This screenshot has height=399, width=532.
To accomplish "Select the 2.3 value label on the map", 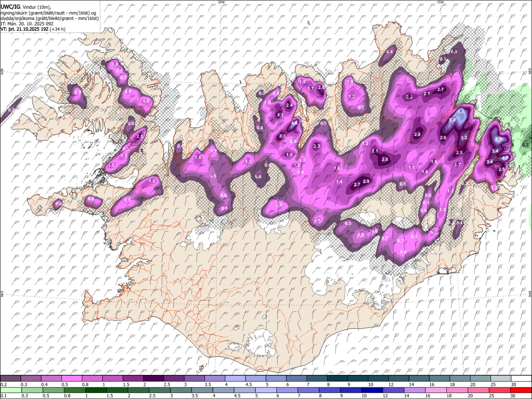I will point(317,146).
